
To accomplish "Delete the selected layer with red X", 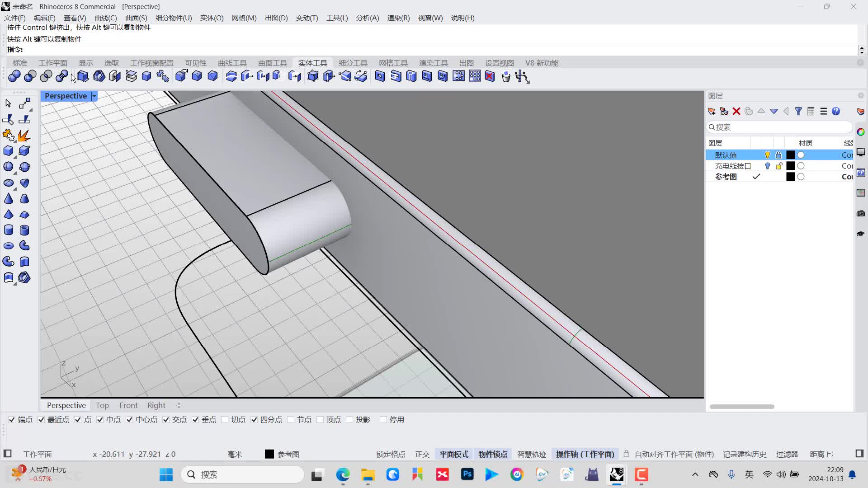I will tap(736, 111).
